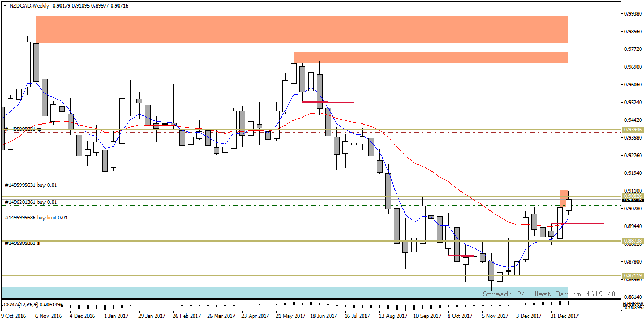The height and width of the screenshot is (322, 644).
Task: Click the #1496201361 buy 0.01 order label
Action: click(x=31, y=202)
